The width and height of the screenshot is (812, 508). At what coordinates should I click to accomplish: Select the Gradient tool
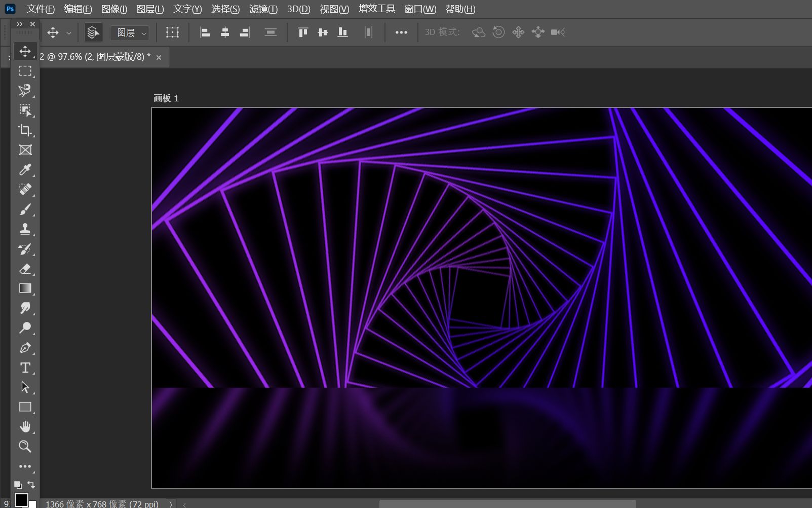(x=25, y=288)
